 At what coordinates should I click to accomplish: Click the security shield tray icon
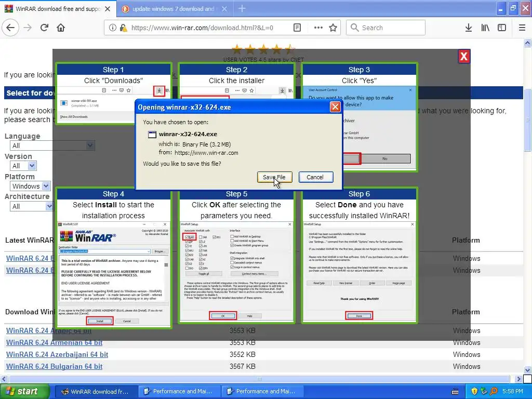[x=474, y=392]
